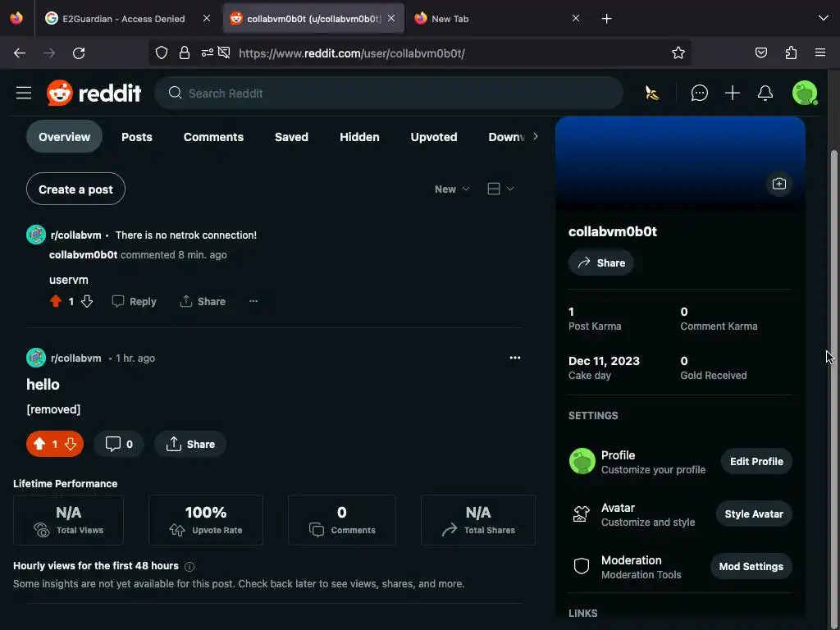Reply to the uservm comment
The image size is (840, 630).
[134, 301]
